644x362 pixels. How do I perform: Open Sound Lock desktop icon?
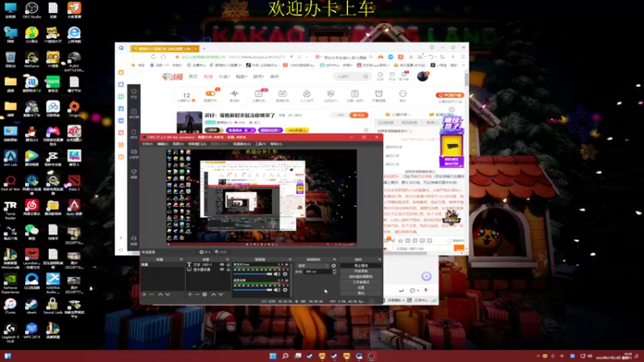click(52, 306)
